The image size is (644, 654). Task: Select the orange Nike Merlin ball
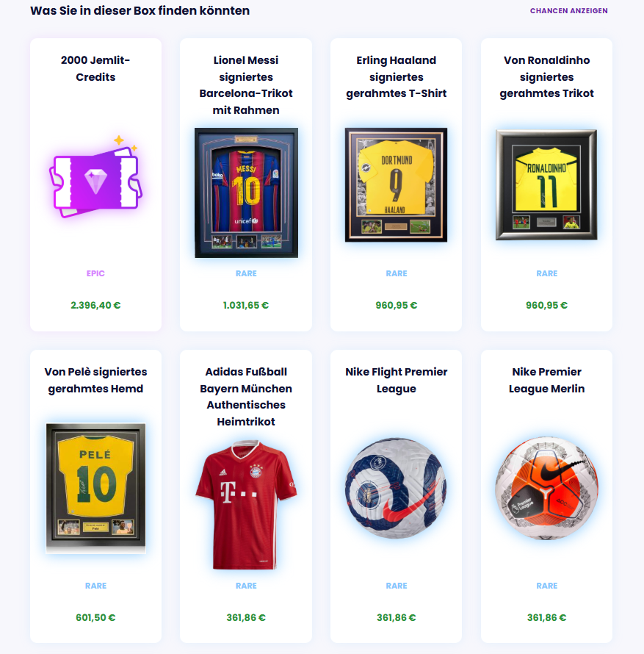546,488
